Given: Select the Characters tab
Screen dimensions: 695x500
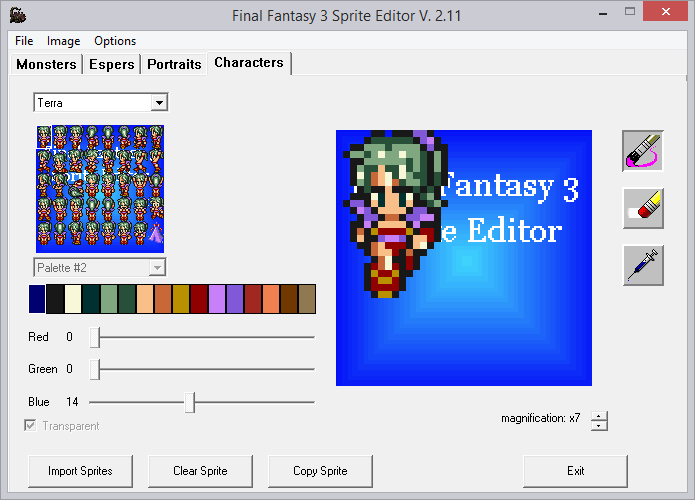Looking at the screenshot, I should pyautogui.click(x=249, y=62).
